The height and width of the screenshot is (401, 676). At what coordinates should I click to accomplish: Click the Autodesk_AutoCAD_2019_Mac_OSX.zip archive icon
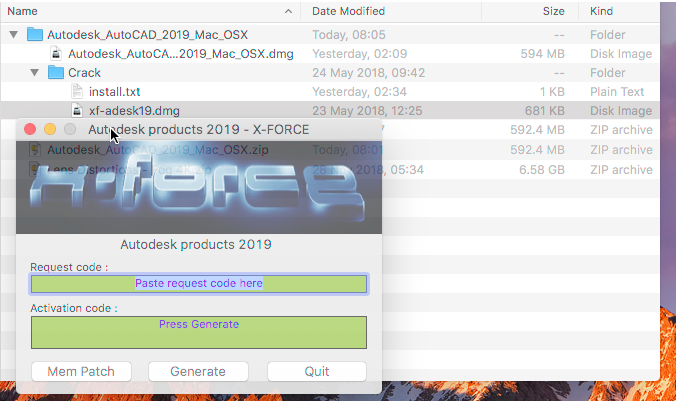[x=35, y=150]
